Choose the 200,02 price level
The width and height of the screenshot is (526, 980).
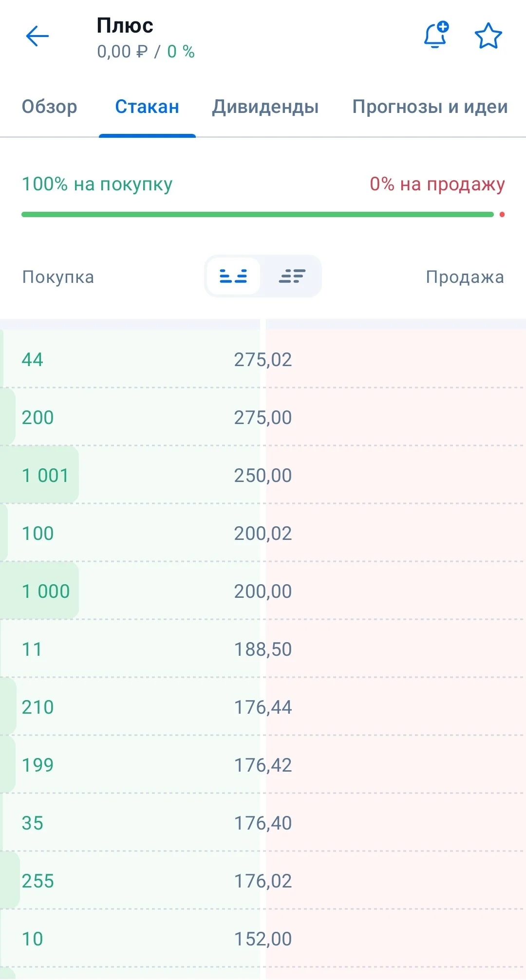pos(263,533)
